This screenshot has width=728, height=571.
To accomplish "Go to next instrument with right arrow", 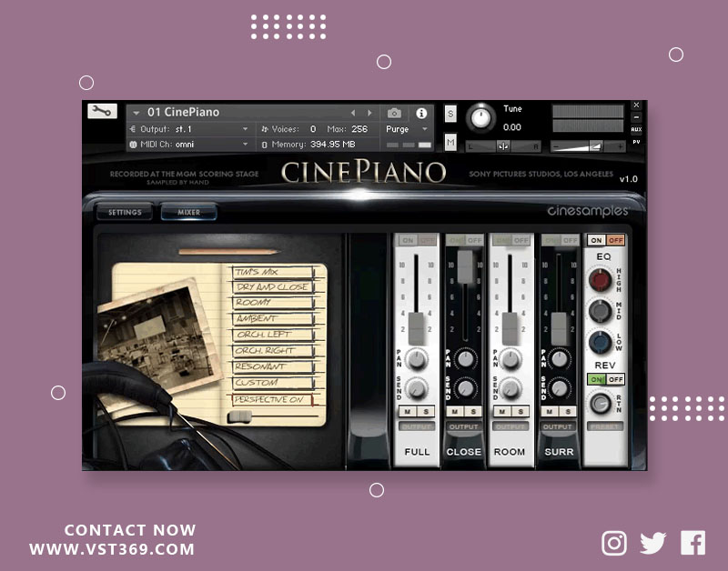I will [369, 113].
